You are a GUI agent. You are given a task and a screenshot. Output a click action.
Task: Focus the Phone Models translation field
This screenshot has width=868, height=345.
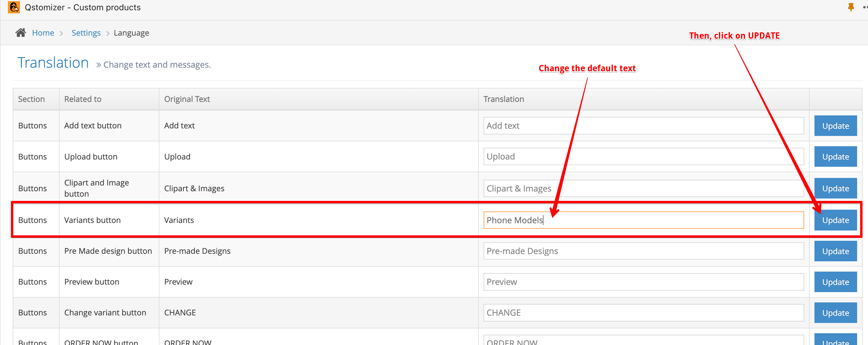point(643,220)
